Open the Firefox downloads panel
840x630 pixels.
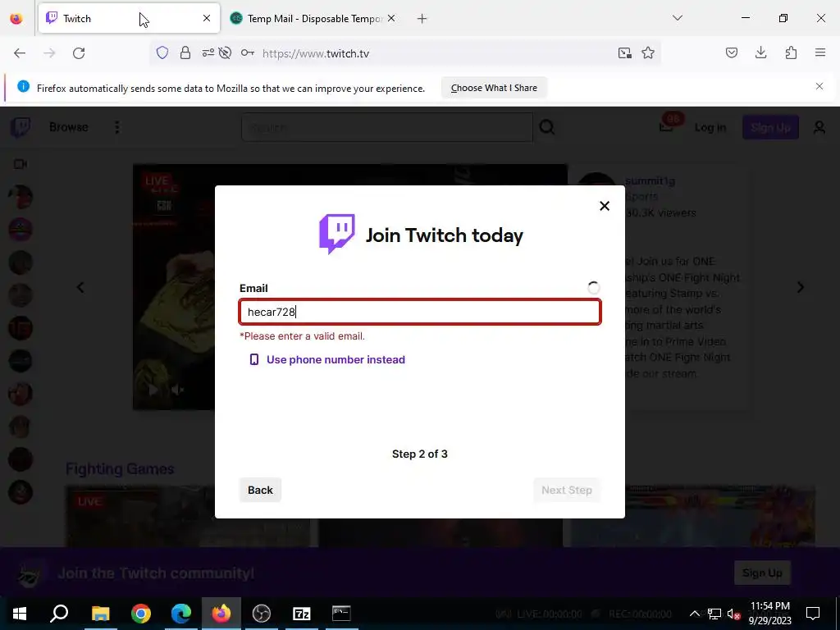760,52
